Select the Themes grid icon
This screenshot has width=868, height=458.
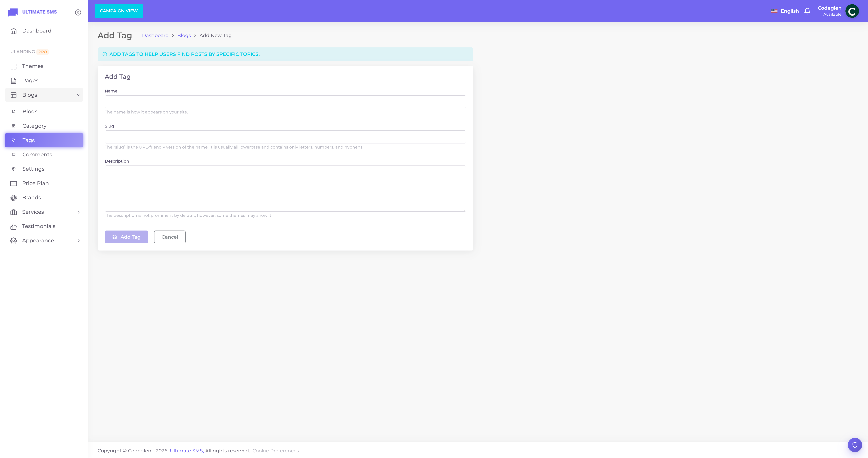click(x=14, y=66)
